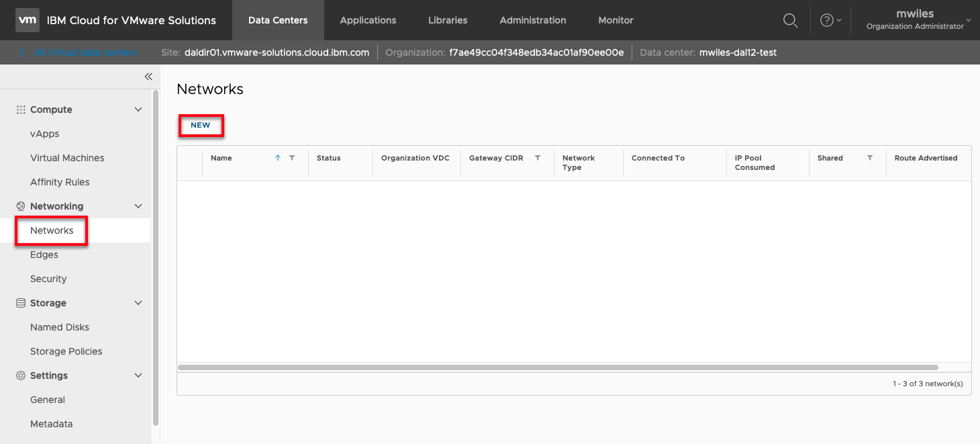This screenshot has width=980, height=444.
Task: Open the mwiles user account dropdown
Action: (916, 20)
